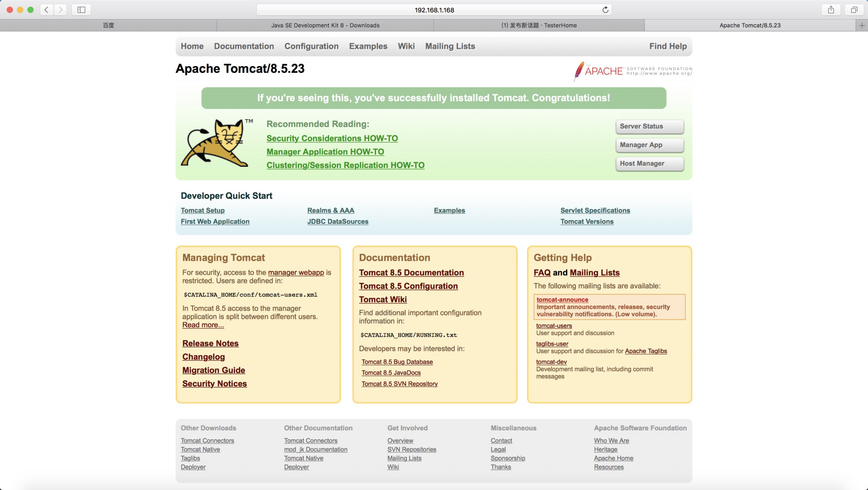Show all tabs overview icon

click(854, 9)
